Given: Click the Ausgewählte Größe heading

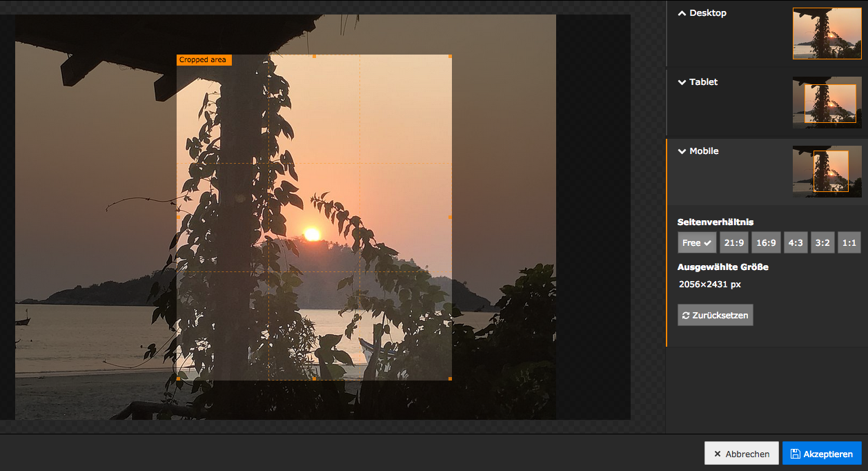Looking at the screenshot, I should pyautogui.click(x=723, y=267).
